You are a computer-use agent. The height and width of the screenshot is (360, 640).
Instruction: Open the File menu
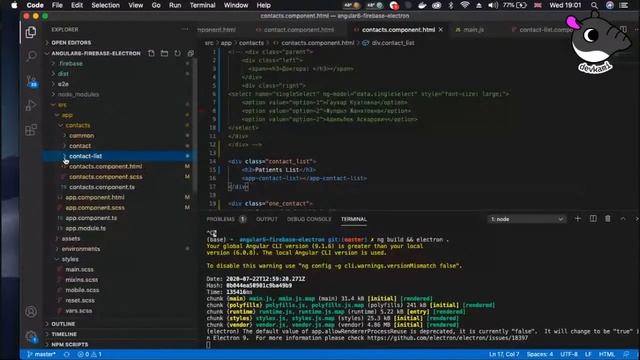pos(57,5)
